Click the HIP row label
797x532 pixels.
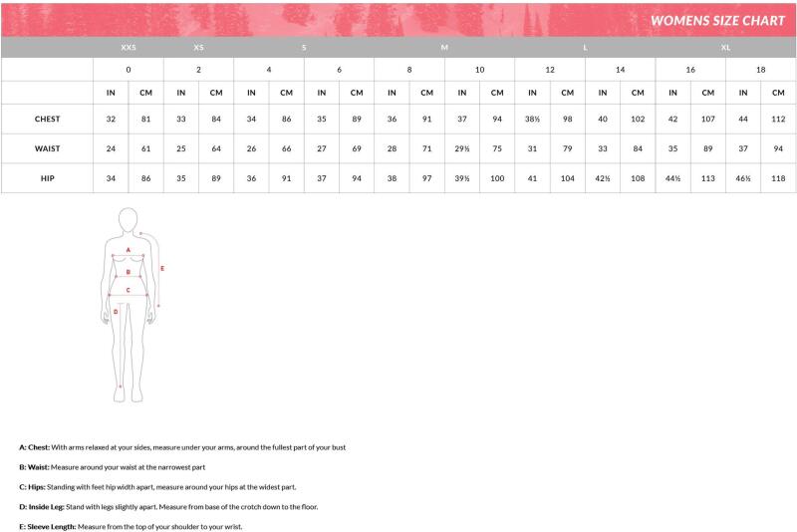click(x=47, y=177)
